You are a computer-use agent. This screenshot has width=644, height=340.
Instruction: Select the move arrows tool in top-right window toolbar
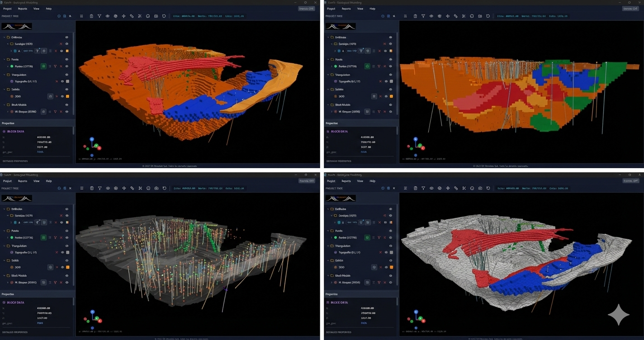(x=448, y=16)
